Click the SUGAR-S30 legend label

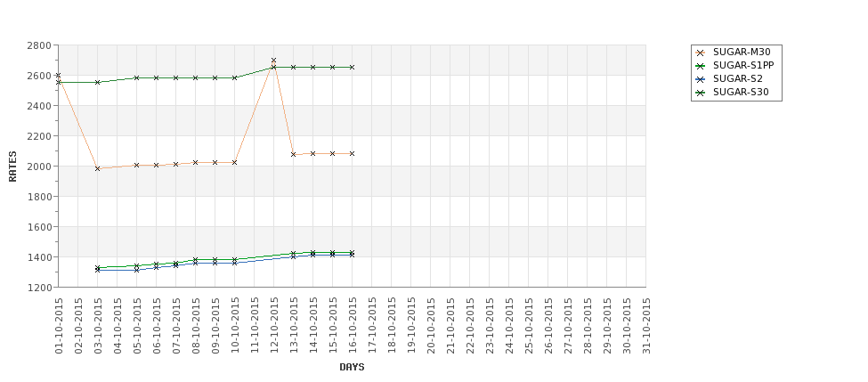pyautogui.click(x=741, y=93)
